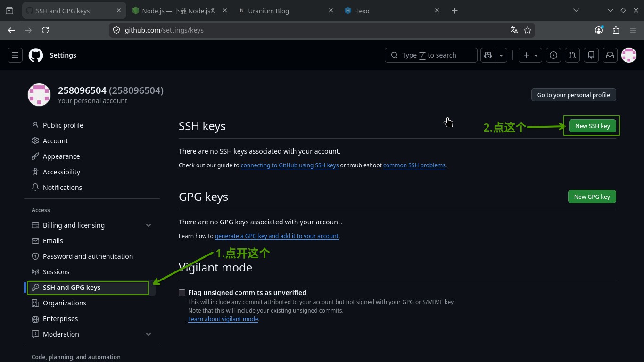Close the Uranium Blog tab
The height and width of the screenshot is (362, 644).
[331, 10]
